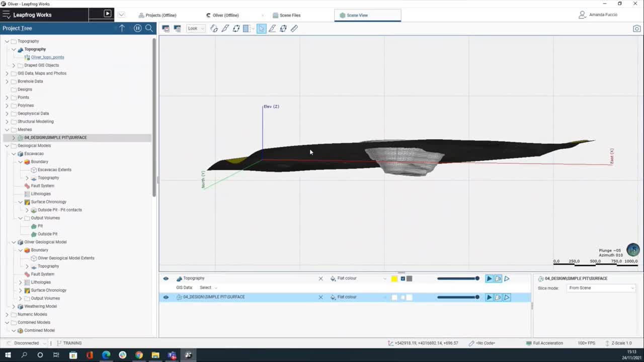Click the pause processing icon in Project Tree
The width and height of the screenshot is (644, 362).
[x=137, y=28]
